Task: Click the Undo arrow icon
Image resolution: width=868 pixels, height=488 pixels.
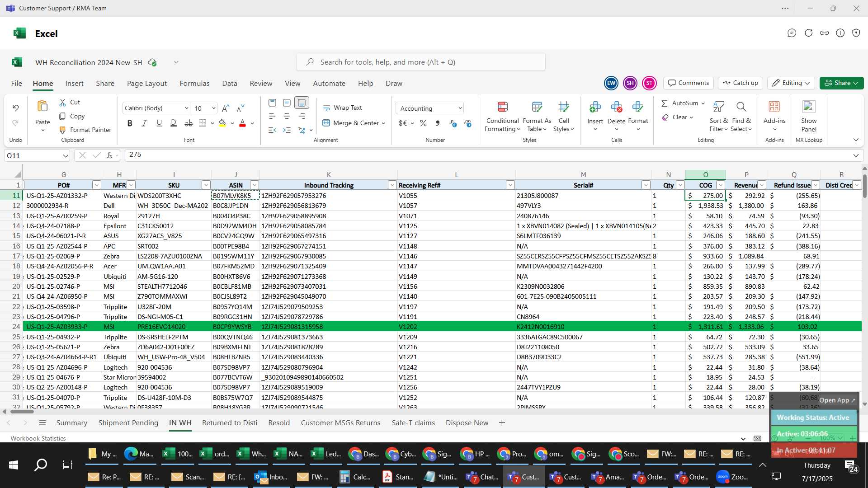Action: pos(15,108)
